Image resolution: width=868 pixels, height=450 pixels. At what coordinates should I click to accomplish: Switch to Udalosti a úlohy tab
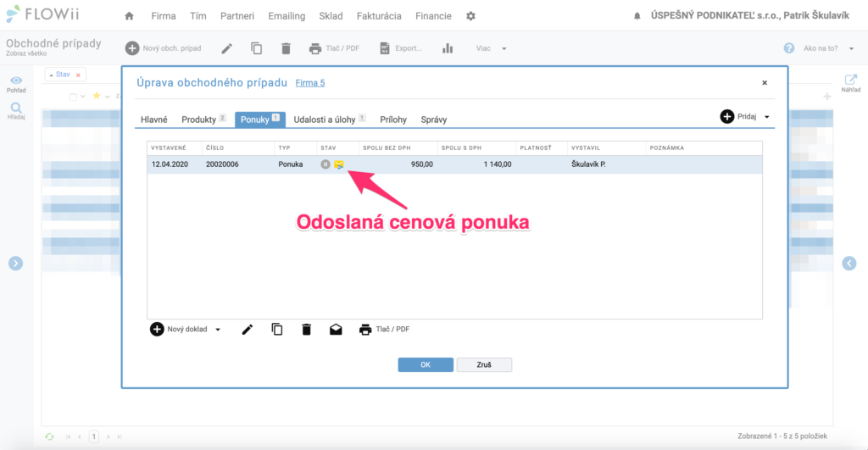pyautogui.click(x=330, y=119)
